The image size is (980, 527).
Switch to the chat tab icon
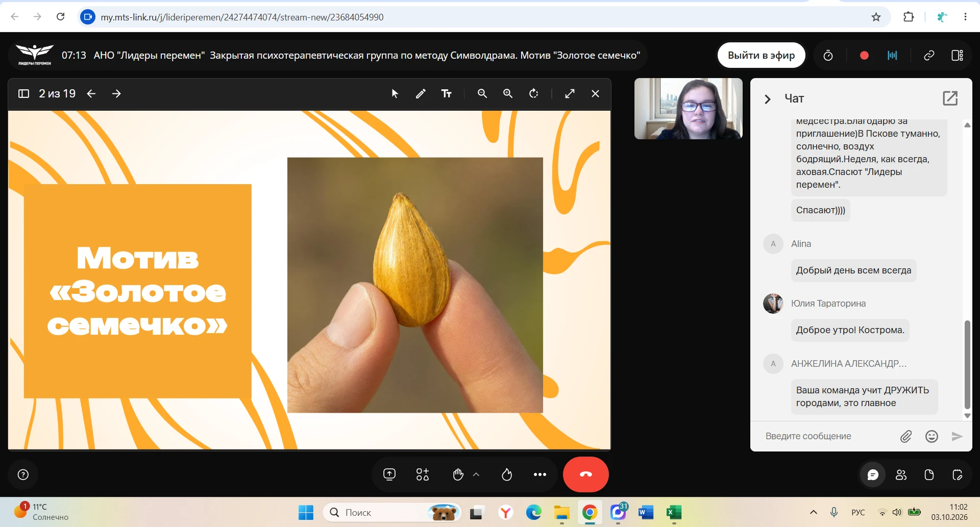coord(873,475)
